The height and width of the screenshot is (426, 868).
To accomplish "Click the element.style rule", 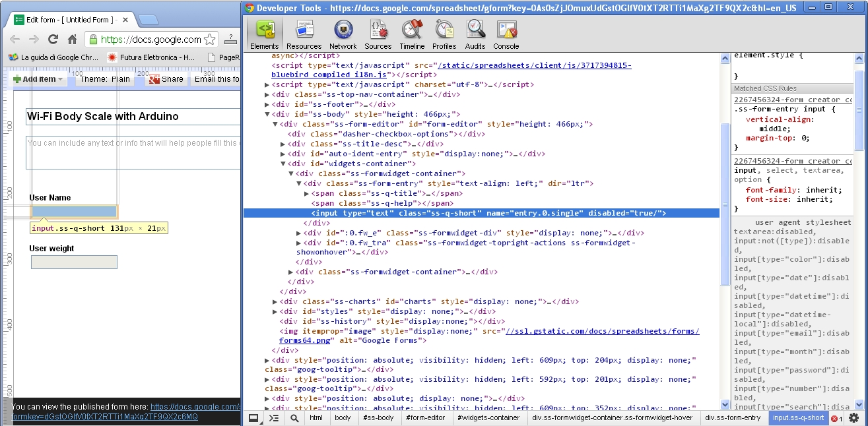I will 768,55.
